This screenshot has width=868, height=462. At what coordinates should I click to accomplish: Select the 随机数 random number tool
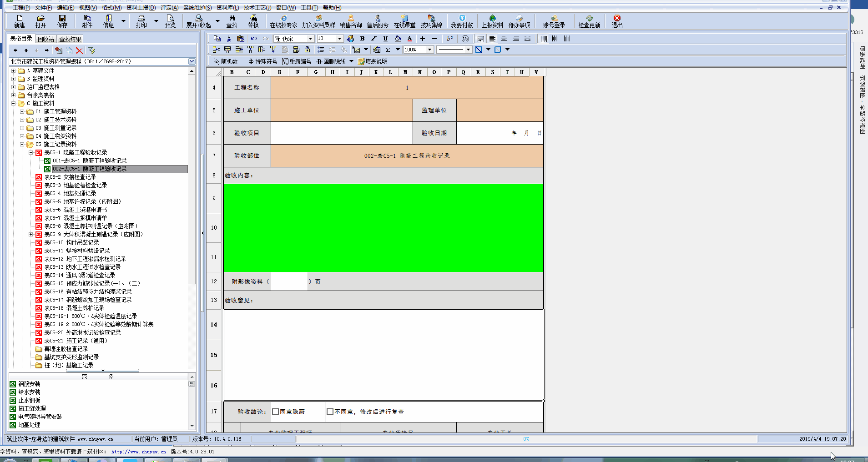point(226,61)
